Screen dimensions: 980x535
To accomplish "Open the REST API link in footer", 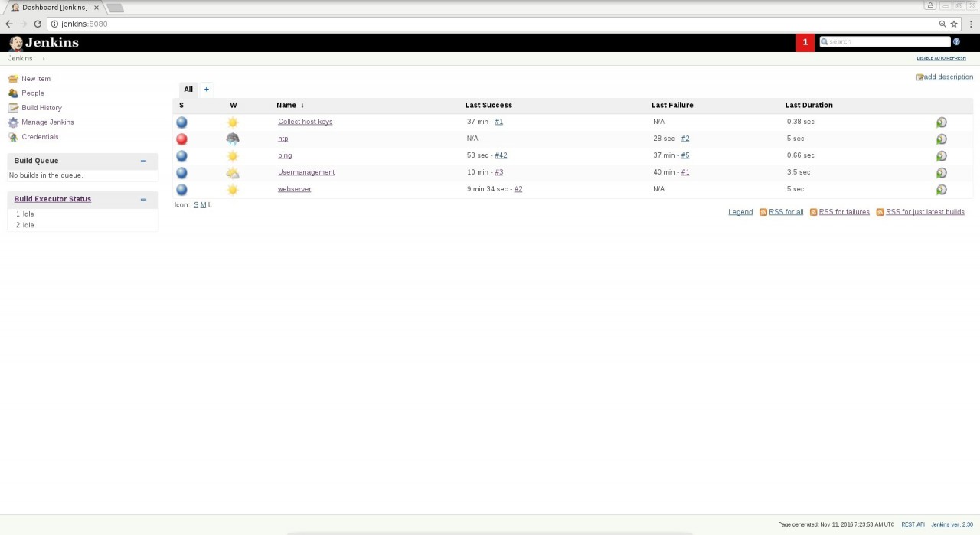I will (913, 524).
